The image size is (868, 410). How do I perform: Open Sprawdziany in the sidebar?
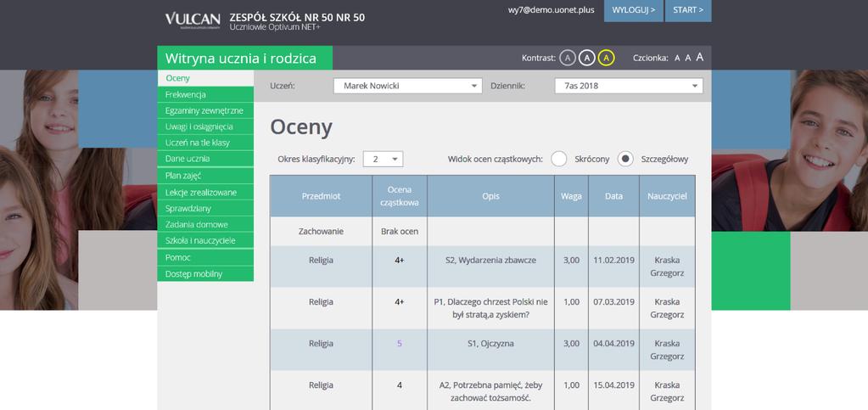tap(205, 208)
